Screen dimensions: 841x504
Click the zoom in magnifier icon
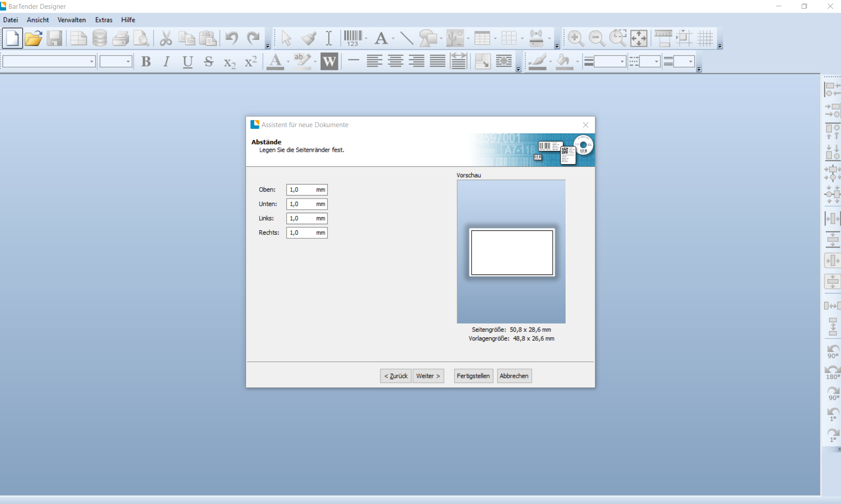coord(575,38)
